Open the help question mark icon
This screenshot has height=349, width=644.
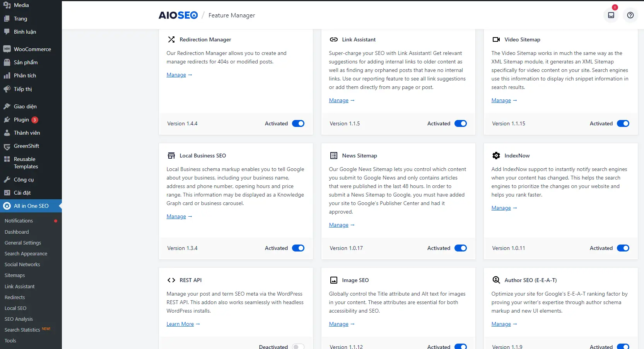(x=630, y=15)
